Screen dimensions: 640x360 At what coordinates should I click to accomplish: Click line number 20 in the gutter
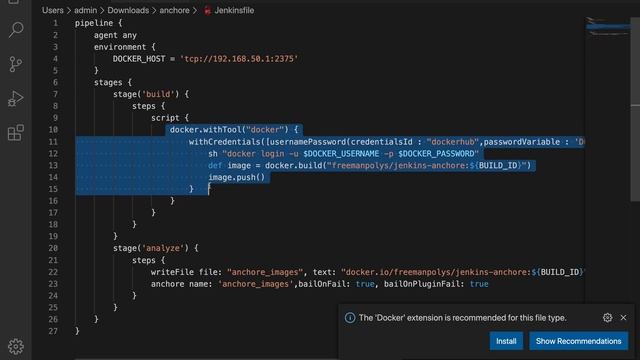(x=53, y=248)
